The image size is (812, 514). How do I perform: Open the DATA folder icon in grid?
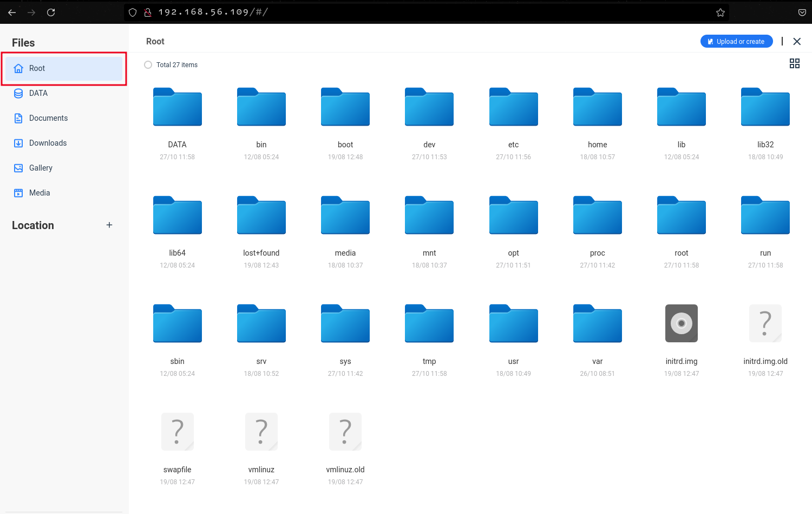(x=177, y=107)
